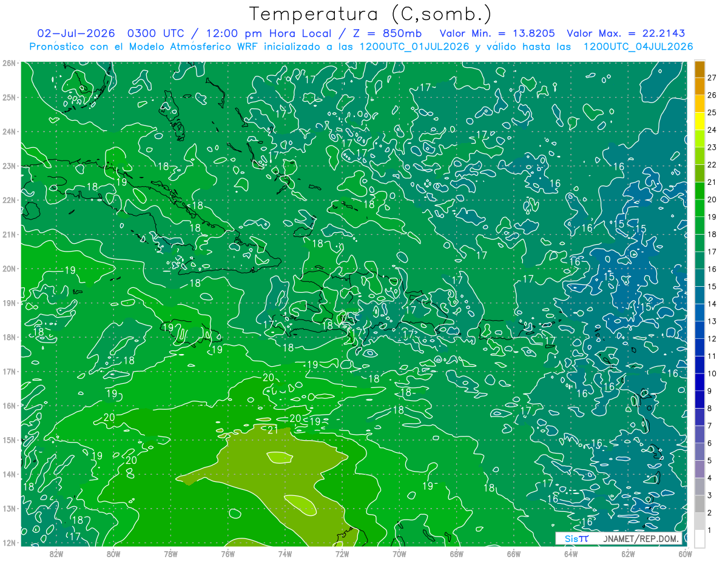Click the "Valor Min. = 13.8205" text
728x562 pixels.
[x=497, y=33]
